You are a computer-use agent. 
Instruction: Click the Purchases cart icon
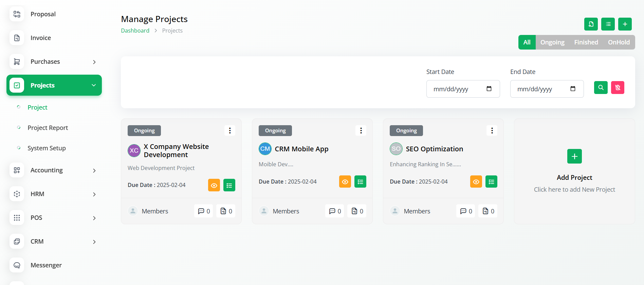click(17, 61)
